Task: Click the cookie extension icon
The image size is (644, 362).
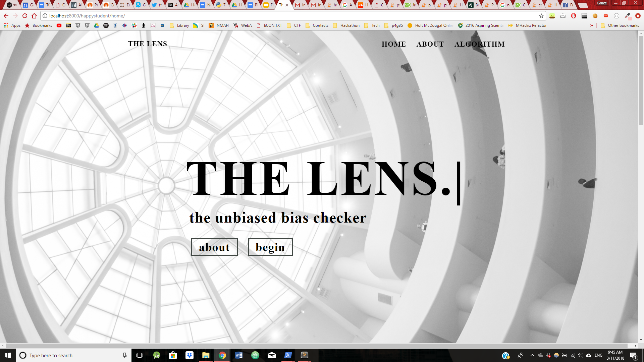Action: [x=595, y=16]
